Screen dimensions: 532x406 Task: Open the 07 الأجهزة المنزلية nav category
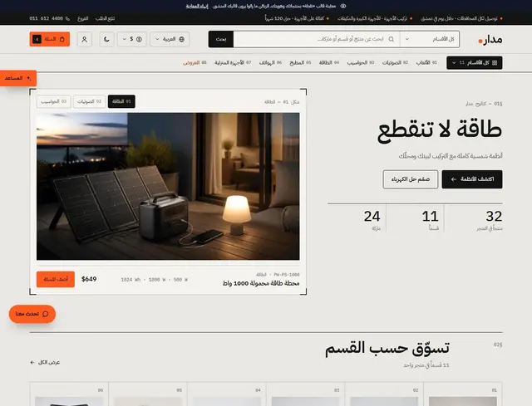pyautogui.click(x=233, y=63)
